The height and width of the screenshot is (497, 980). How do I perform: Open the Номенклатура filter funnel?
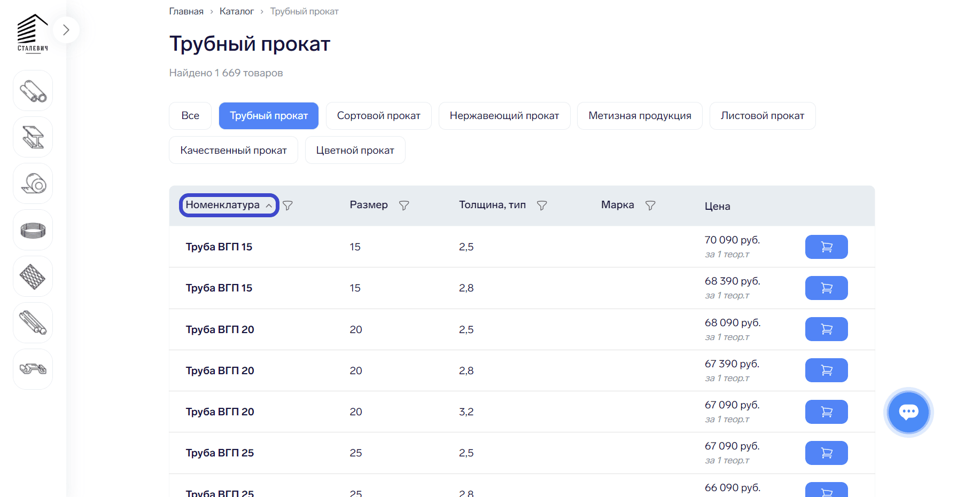287,206
